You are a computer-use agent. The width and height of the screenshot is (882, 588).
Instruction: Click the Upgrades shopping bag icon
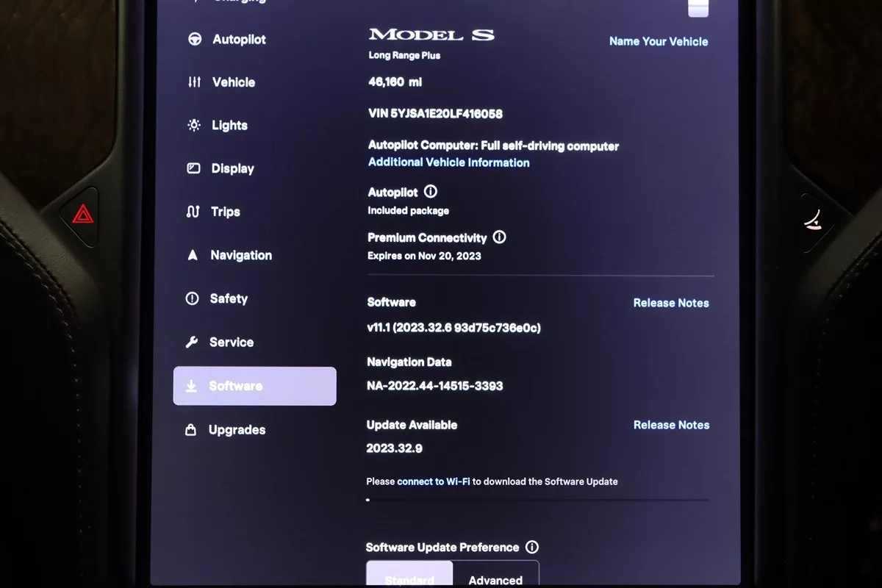point(191,430)
